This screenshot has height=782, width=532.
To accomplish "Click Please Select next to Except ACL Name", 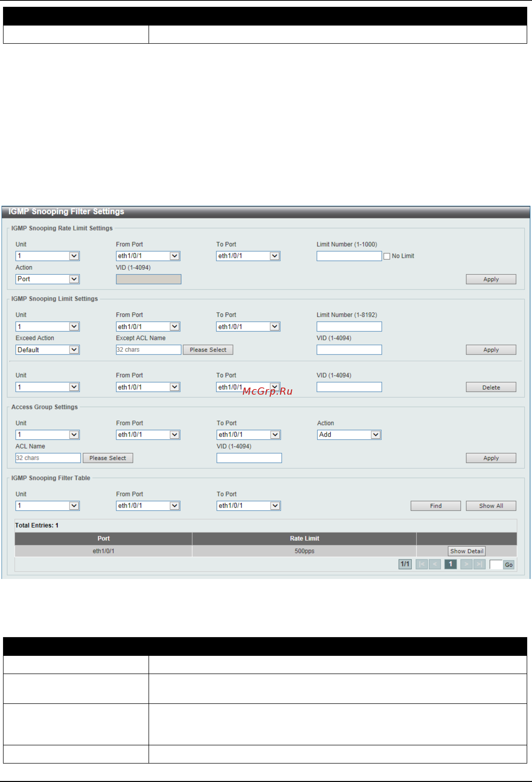I will click(x=208, y=350).
